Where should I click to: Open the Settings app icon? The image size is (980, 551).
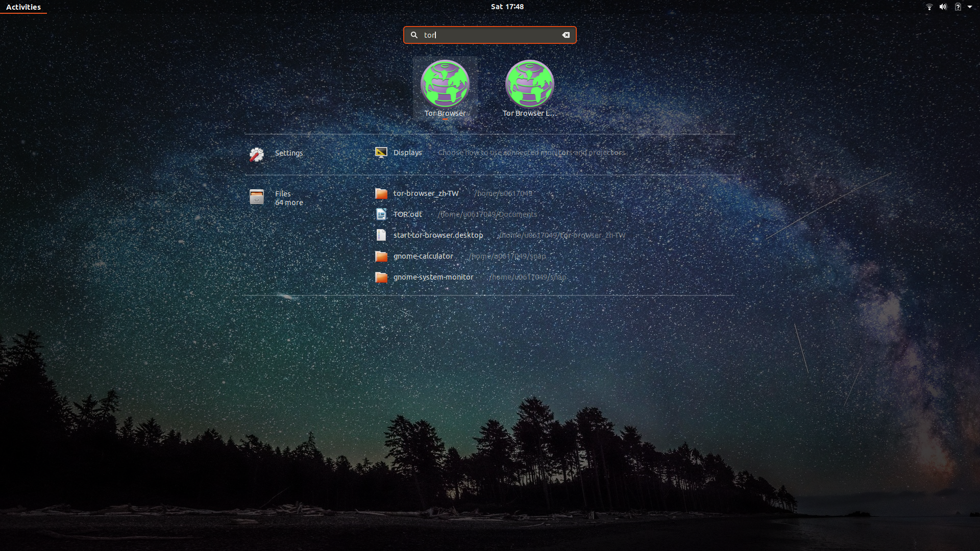coord(257,154)
